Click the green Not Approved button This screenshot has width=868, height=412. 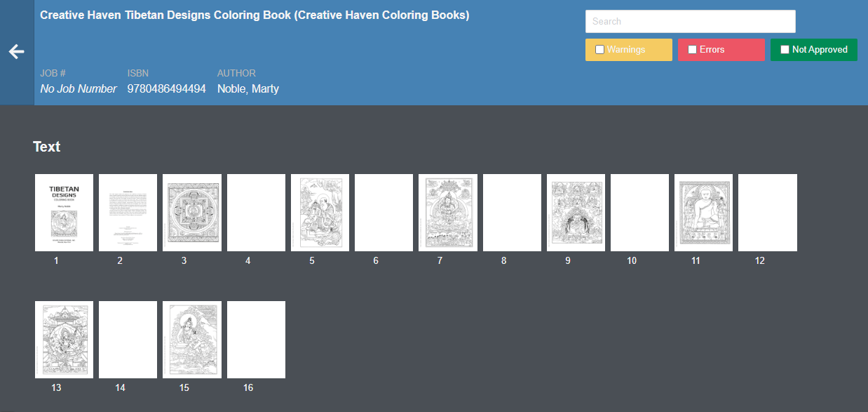(813, 50)
